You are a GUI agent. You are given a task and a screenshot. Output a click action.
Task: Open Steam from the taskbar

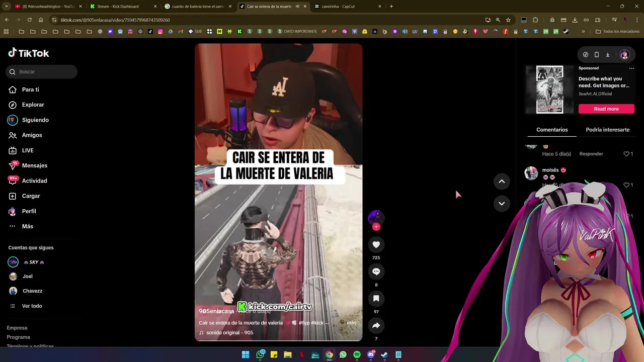[384, 354]
